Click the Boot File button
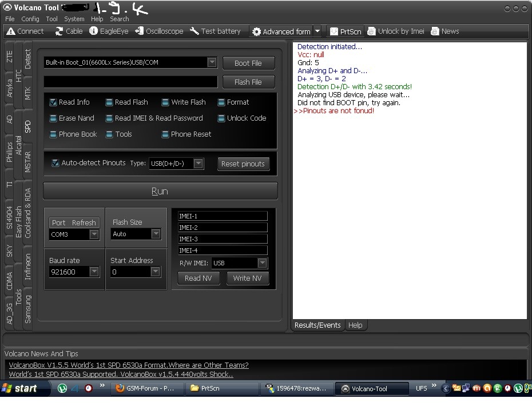Image resolution: width=532 pixels, height=406 pixels. click(248, 63)
